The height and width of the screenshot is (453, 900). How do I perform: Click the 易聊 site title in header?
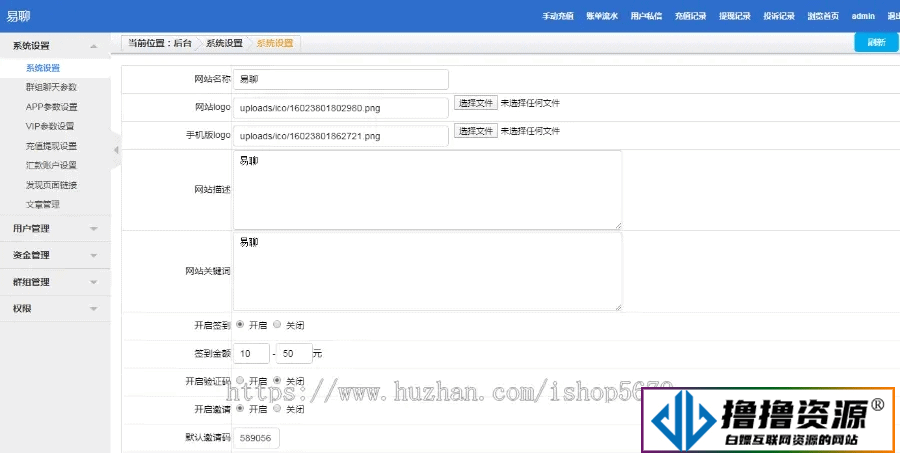tap(18, 16)
